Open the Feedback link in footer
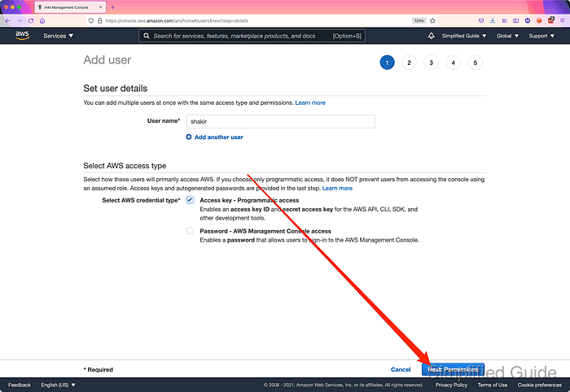 (x=20, y=385)
